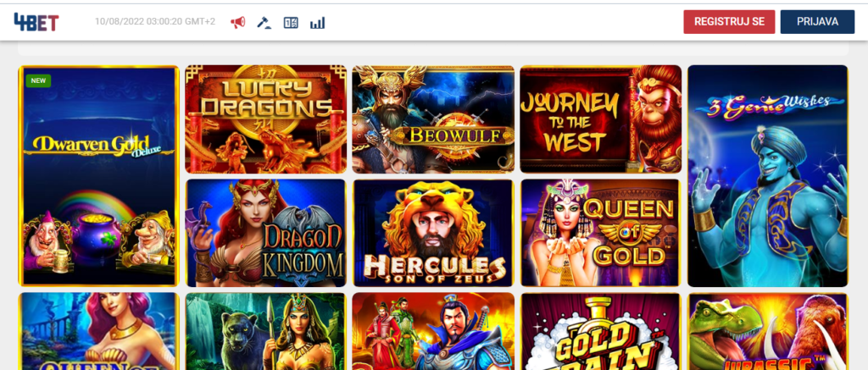868x370 pixels.
Task: Open the Dragon Kingdom game
Action: pos(265,233)
